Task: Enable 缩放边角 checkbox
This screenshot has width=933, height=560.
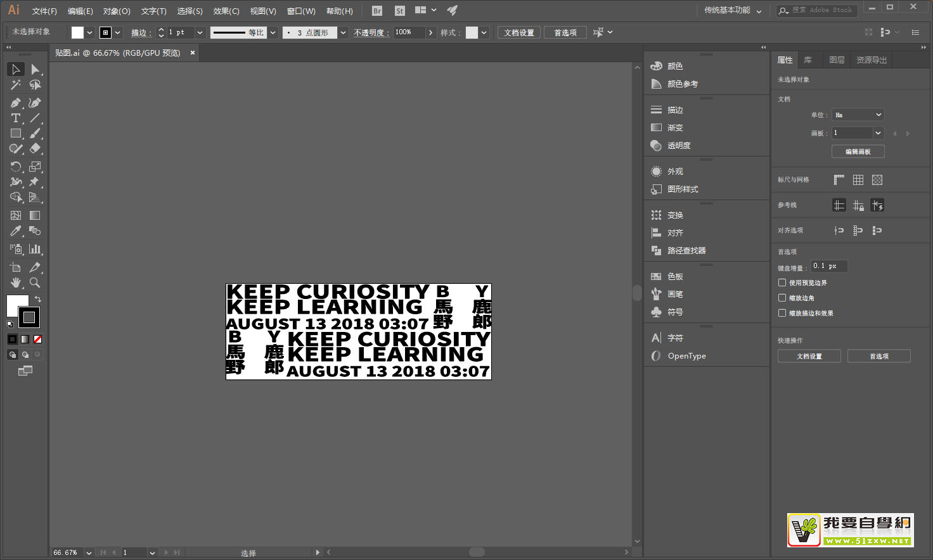Action: [782, 298]
